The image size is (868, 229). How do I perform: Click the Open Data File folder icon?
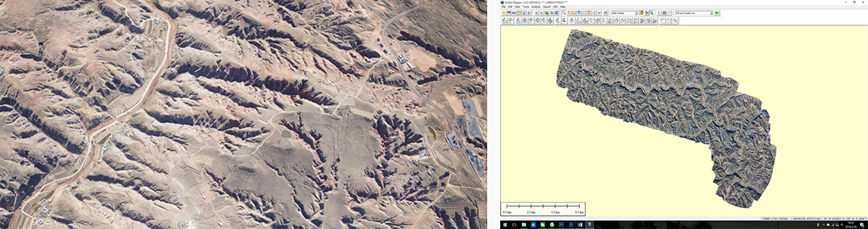(x=504, y=13)
